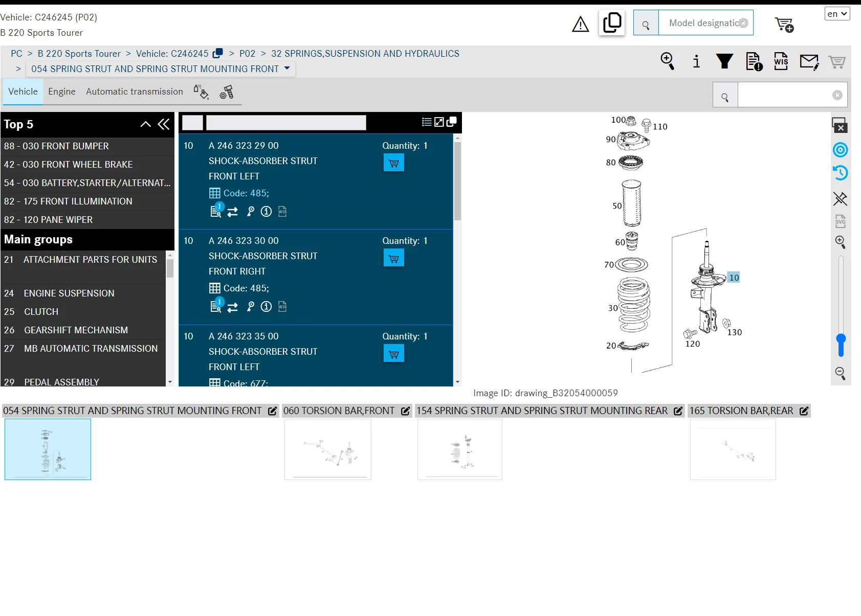Click the drawing zoom-in magnifier
The height and width of the screenshot is (616, 861).
pyautogui.click(x=840, y=242)
